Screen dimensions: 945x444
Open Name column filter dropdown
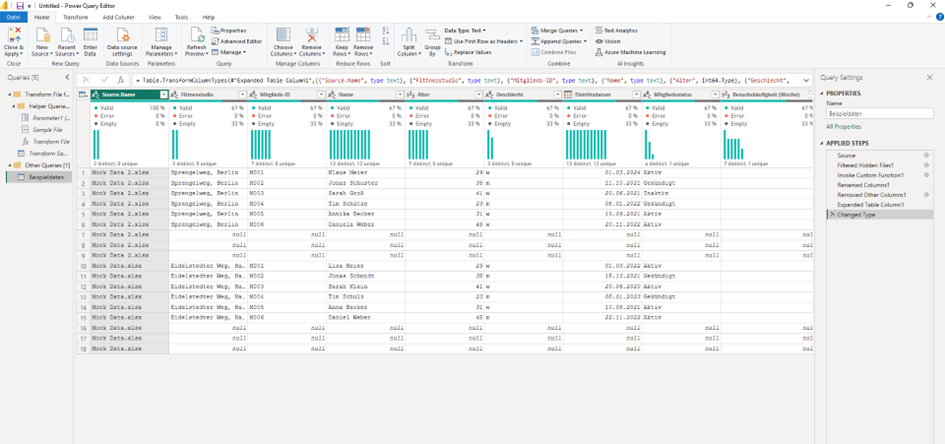[400, 95]
